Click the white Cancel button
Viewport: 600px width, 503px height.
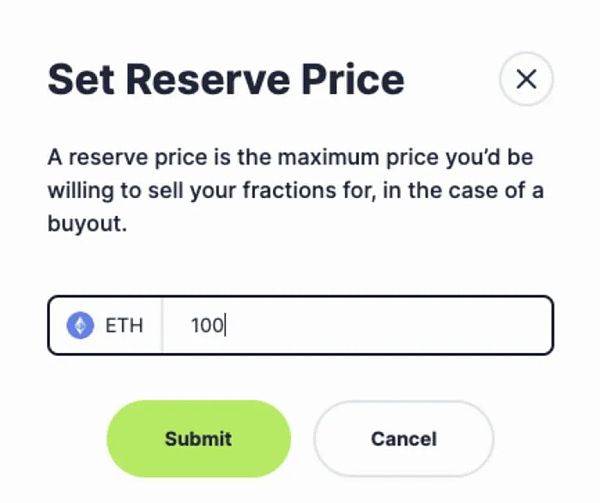tap(404, 439)
